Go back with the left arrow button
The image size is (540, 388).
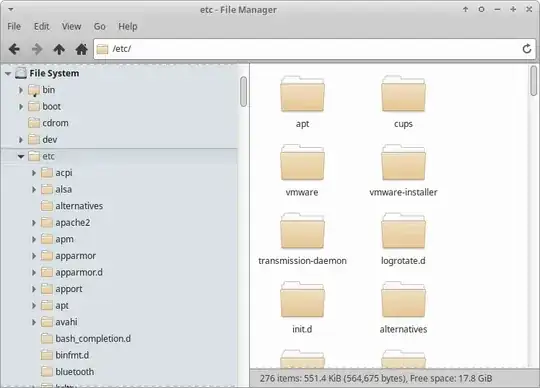point(14,49)
